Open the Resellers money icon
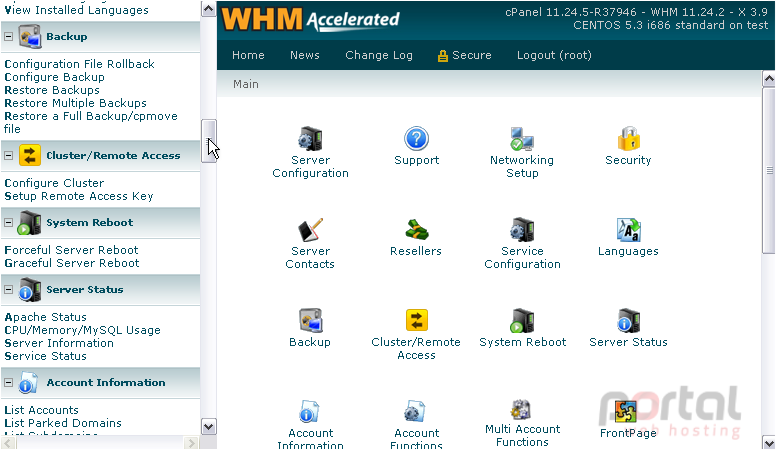776x450 pixels. [416, 230]
